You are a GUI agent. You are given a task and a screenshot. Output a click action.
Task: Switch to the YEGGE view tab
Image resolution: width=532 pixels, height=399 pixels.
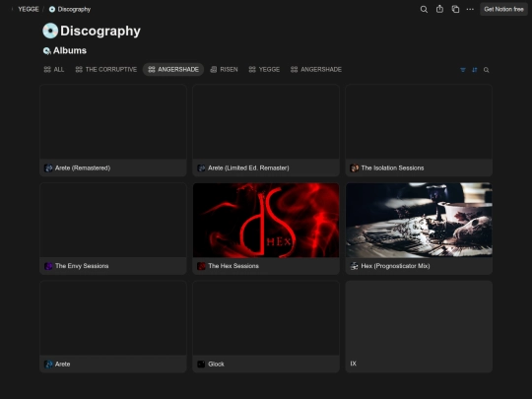264,70
